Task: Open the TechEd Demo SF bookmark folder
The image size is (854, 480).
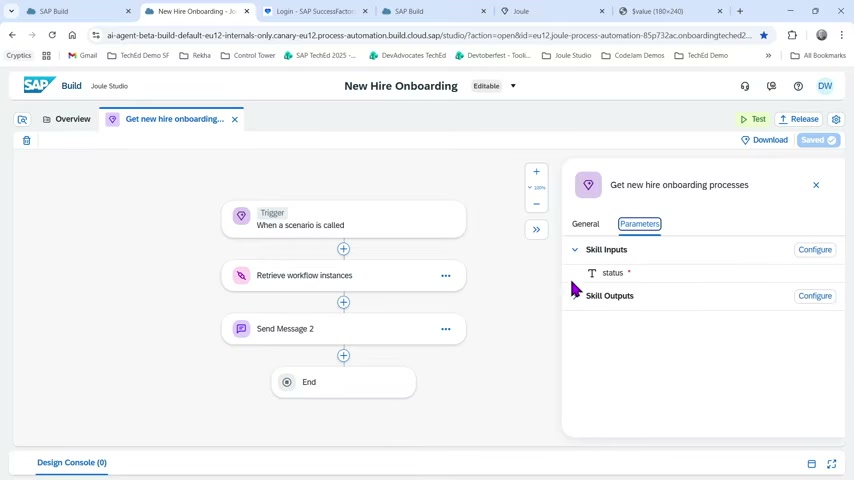Action: pos(138,56)
